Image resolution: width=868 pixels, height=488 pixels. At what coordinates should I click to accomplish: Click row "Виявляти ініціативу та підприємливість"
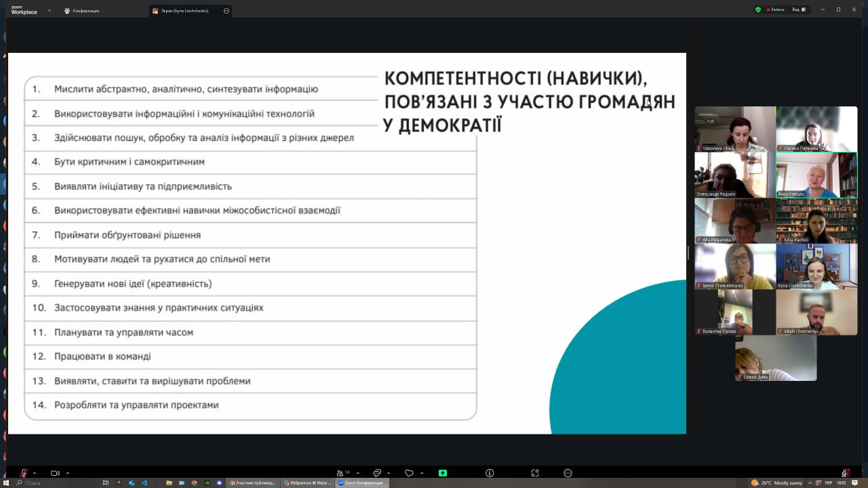tap(250, 186)
